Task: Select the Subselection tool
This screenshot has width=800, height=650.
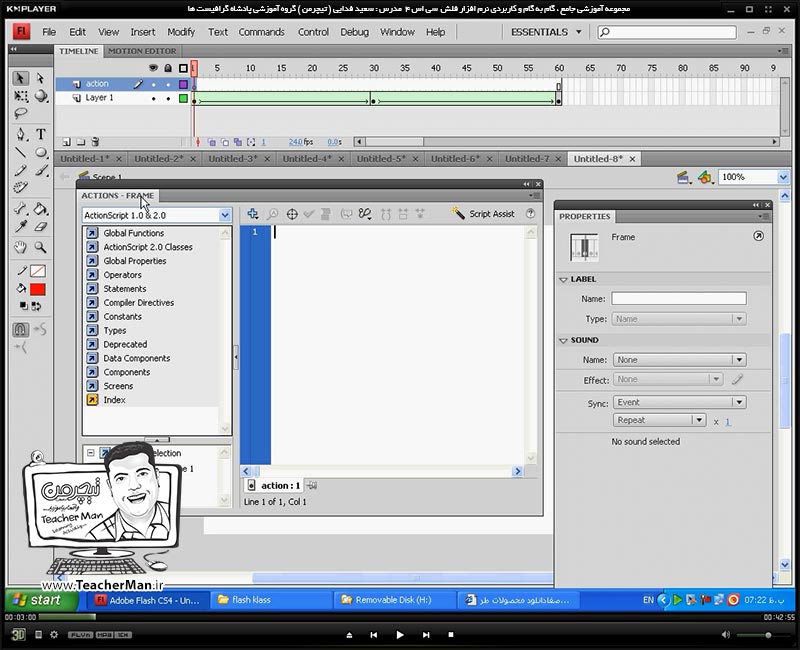Action: (x=40, y=78)
